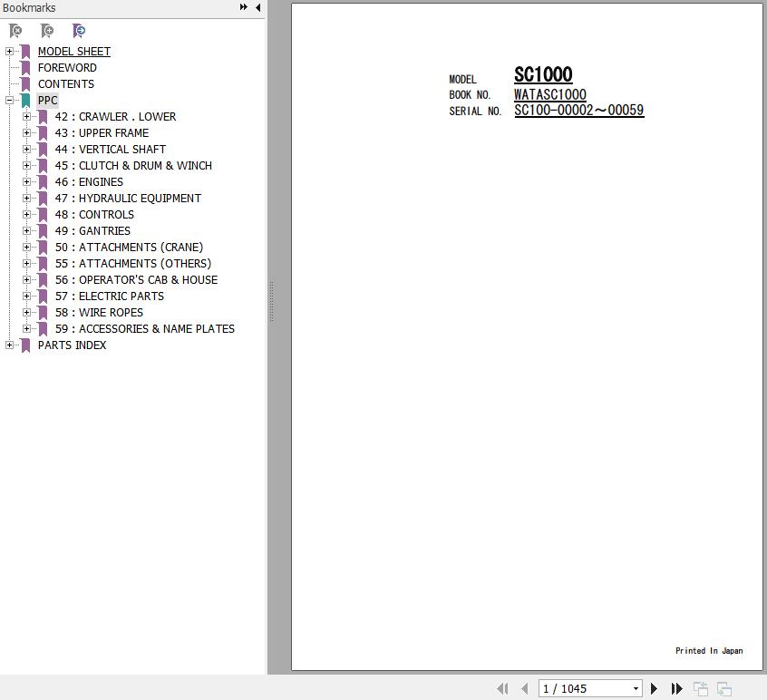The width and height of the screenshot is (767, 700).
Task: Click the purple bookmark icon beside FOREWORD
Action: click(25, 68)
